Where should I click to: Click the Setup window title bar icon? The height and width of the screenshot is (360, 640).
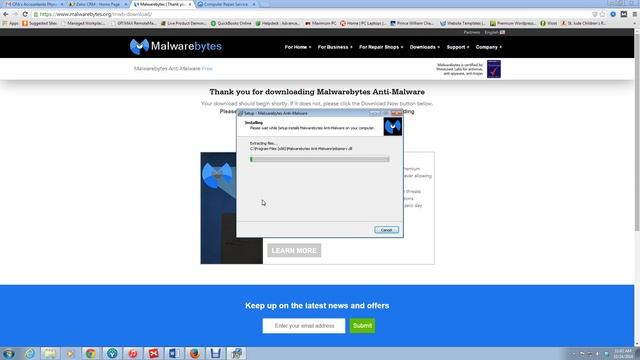point(240,113)
